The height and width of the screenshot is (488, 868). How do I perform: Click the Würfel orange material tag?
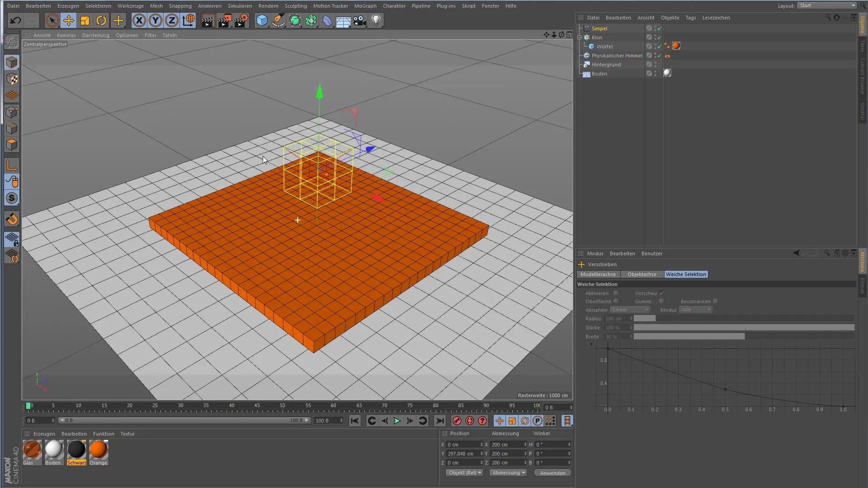pyautogui.click(x=676, y=46)
